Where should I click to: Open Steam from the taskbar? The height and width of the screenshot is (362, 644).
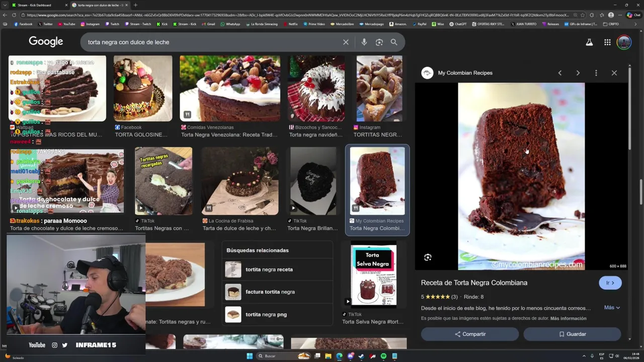pos(361,356)
